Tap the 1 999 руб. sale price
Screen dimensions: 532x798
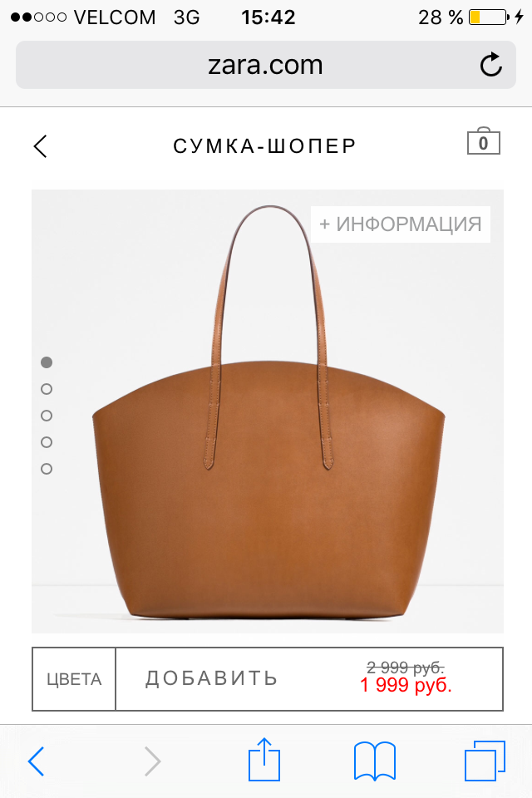click(406, 686)
